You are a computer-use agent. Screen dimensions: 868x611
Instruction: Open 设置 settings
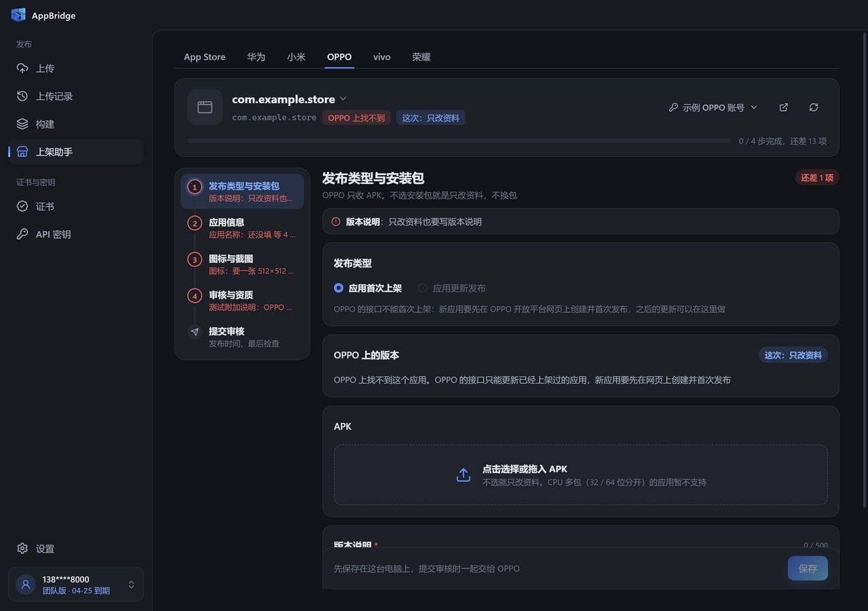click(76, 549)
